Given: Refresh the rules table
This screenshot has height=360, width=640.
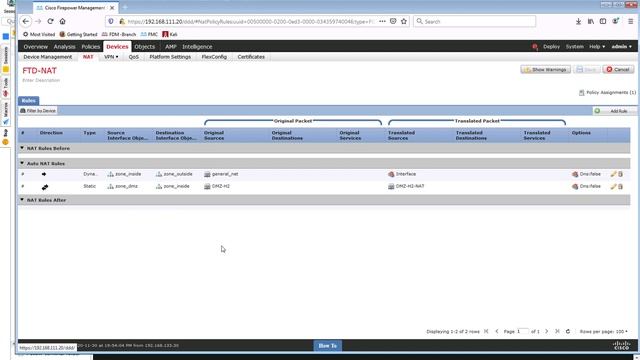Looking at the screenshot, I should (568, 331).
